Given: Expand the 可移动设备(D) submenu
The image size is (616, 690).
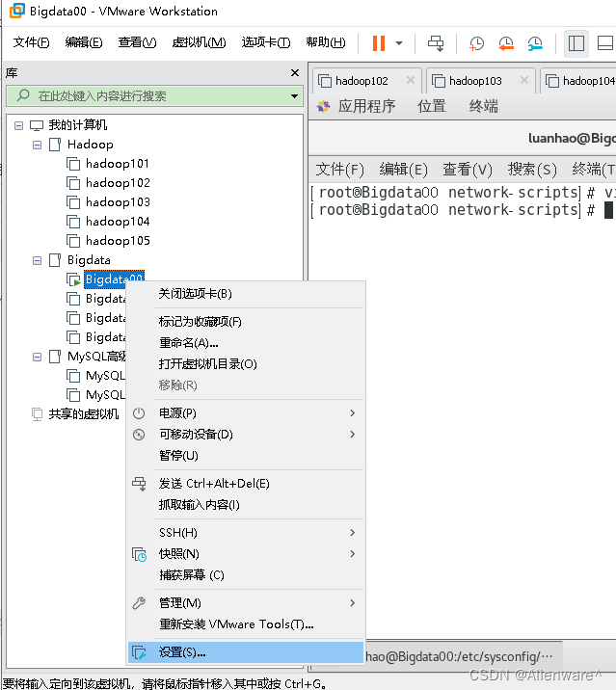Looking at the screenshot, I should click(x=246, y=435).
